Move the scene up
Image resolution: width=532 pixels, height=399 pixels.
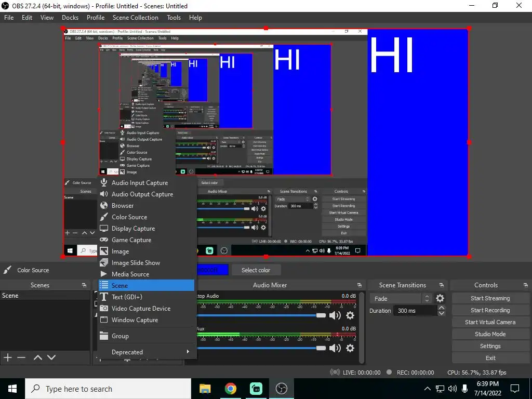click(37, 357)
